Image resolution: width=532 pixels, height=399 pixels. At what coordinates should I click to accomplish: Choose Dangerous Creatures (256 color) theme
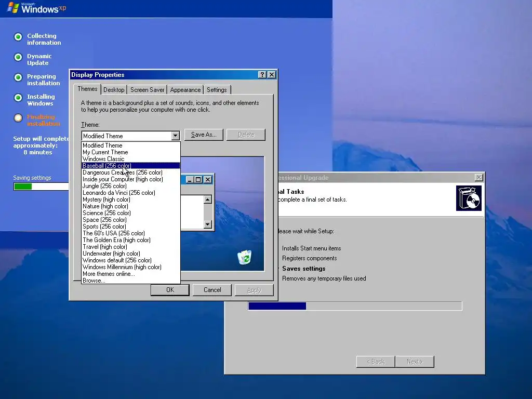(x=130, y=172)
